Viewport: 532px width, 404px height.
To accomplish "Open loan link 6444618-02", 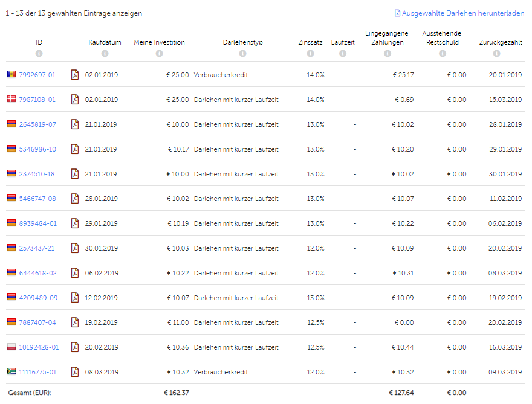I will click(37, 273).
